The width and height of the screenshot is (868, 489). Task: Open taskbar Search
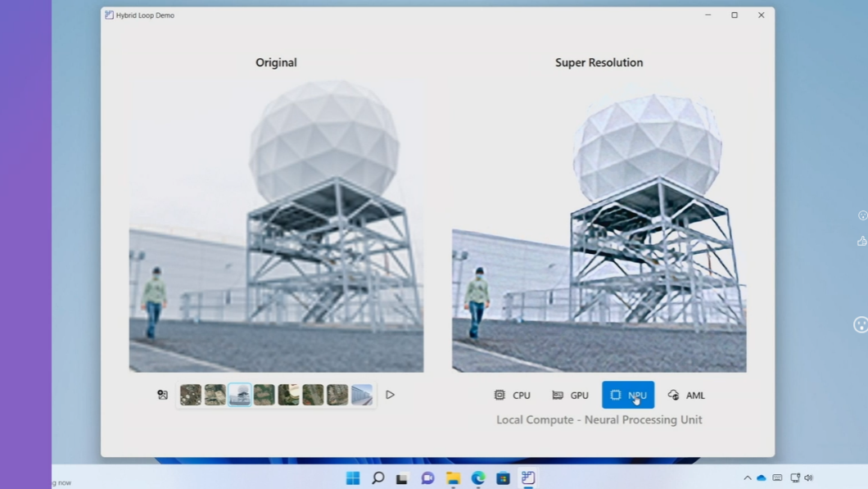377,478
